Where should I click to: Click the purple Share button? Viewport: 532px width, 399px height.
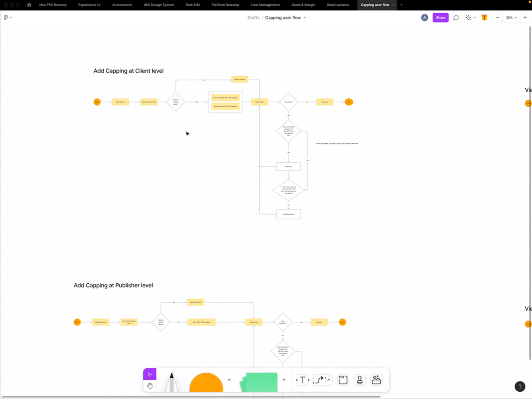[440, 18]
